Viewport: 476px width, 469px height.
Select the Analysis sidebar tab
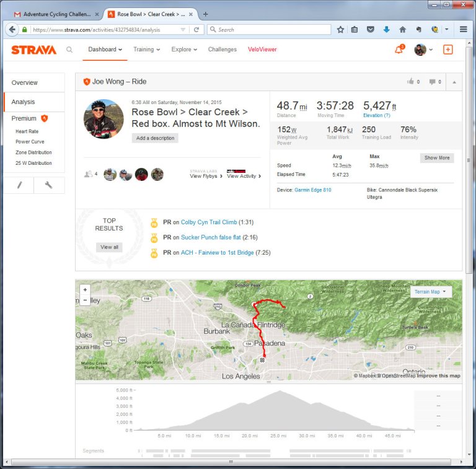(x=34, y=102)
